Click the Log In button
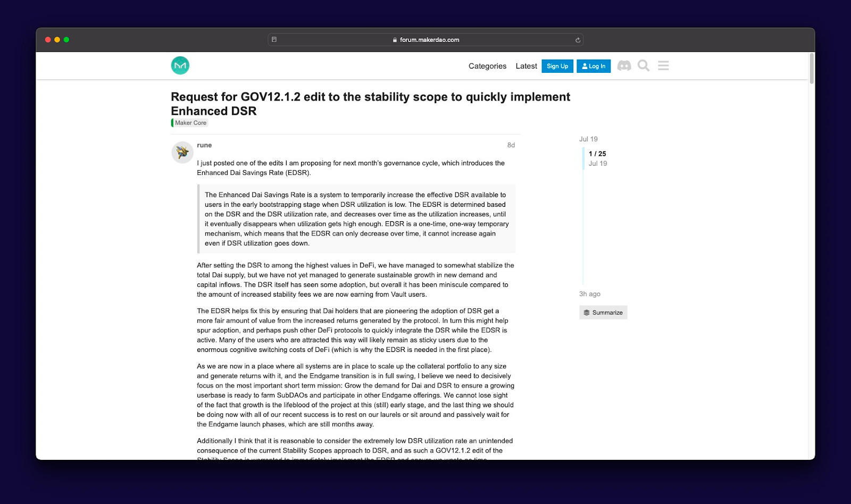The width and height of the screenshot is (851, 504). click(x=594, y=66)
